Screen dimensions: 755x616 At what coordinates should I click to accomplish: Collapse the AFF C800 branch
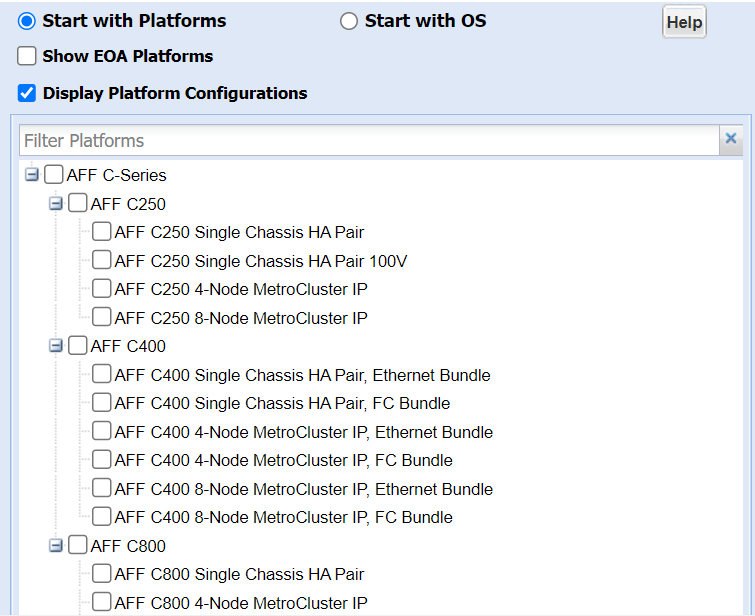tap(56, 546)
